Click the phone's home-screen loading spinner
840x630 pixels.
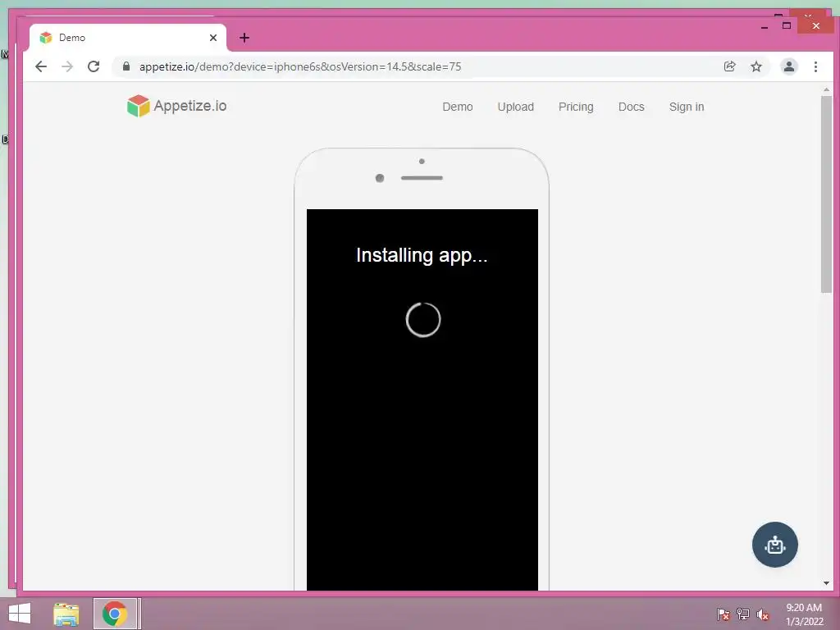[x=423, y=320]
